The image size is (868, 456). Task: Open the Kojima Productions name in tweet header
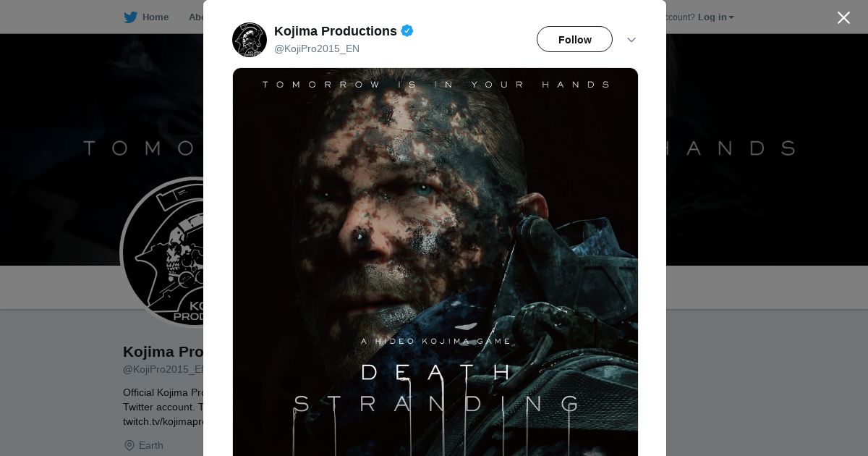click(x=335, y=31)
